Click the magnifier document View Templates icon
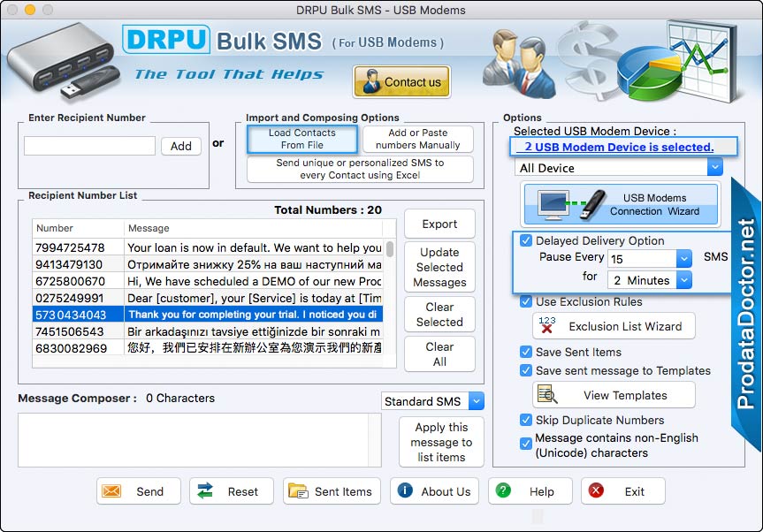The width and height of the screenshot is (763, 532). tap(547, 394)
